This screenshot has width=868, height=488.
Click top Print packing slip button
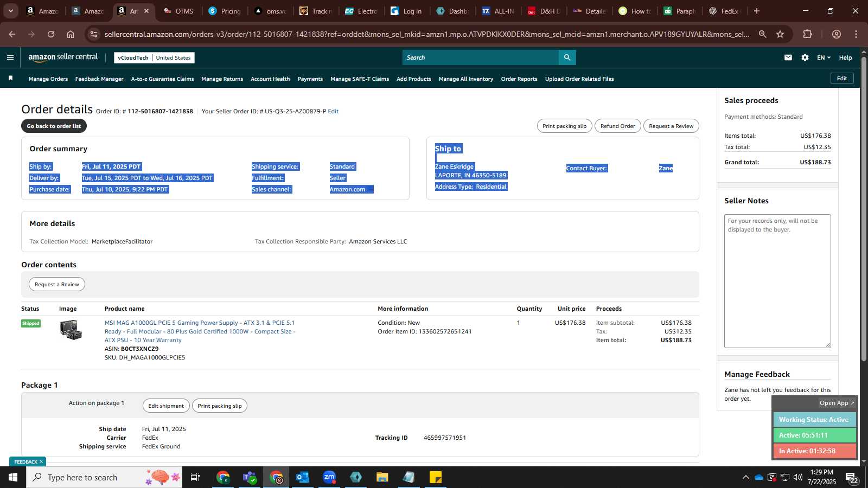click(564, 126)
